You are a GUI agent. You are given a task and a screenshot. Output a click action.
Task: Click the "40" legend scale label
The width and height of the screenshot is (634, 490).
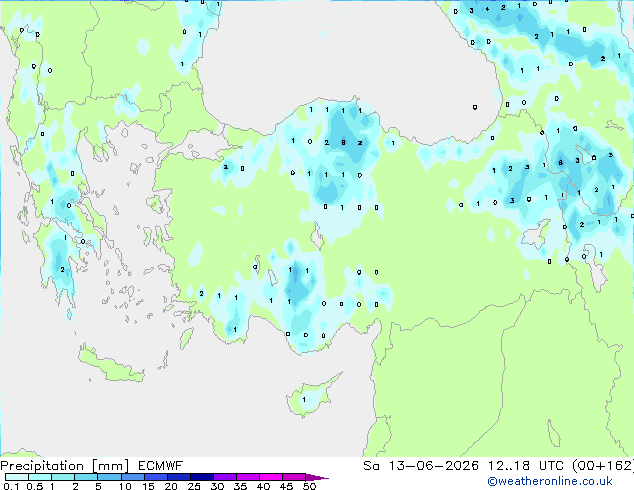tap(263, 486)
